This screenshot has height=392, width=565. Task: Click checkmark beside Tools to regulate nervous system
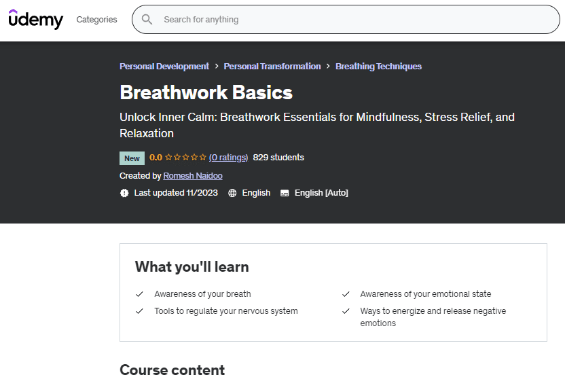[139, 311]
